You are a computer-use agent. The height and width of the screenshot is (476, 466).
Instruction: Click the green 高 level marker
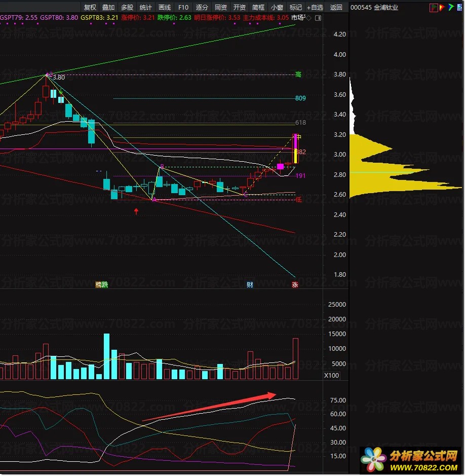coord(298,75)
